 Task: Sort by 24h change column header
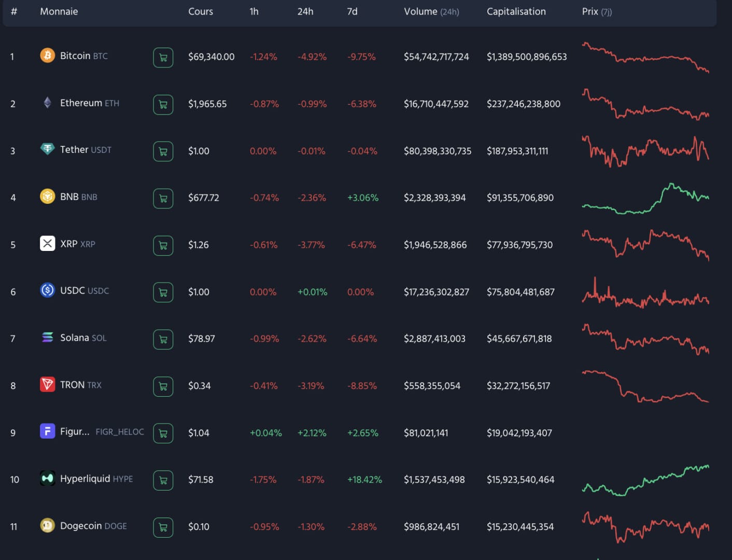click(305, 11)
